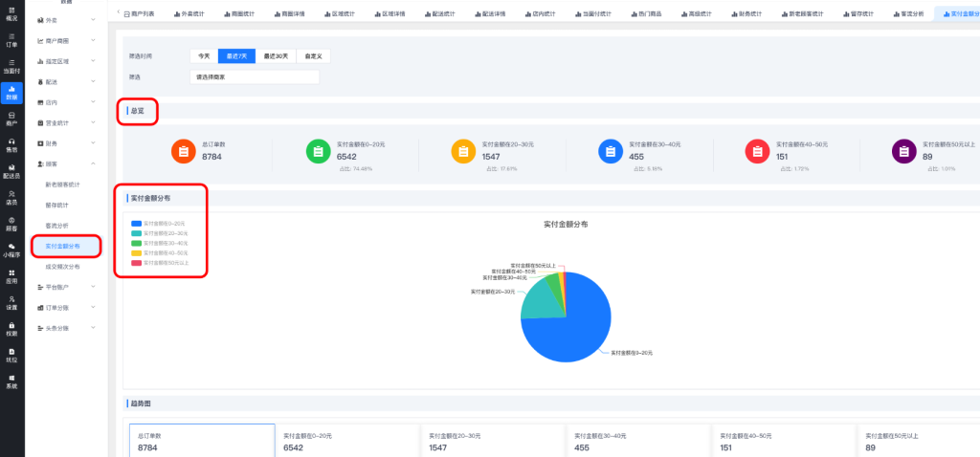
Task: Choose the 自定义 time range option
Action: click(314, 56)
